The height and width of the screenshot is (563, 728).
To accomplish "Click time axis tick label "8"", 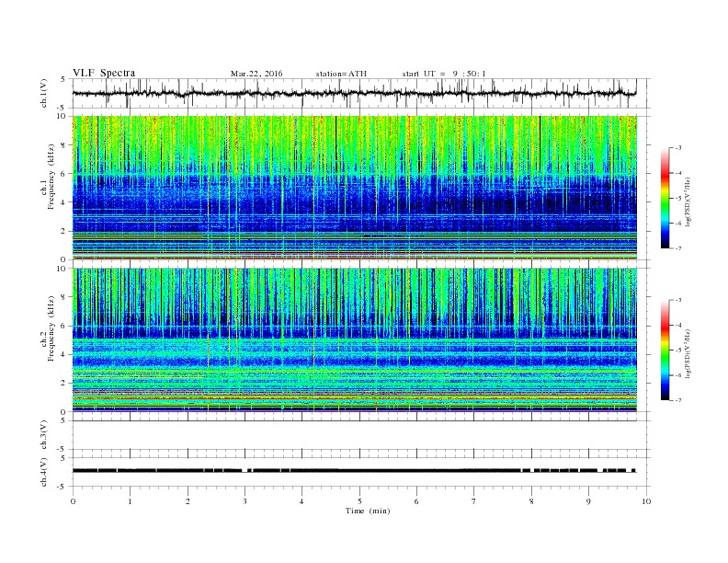I will click(531, 501).
